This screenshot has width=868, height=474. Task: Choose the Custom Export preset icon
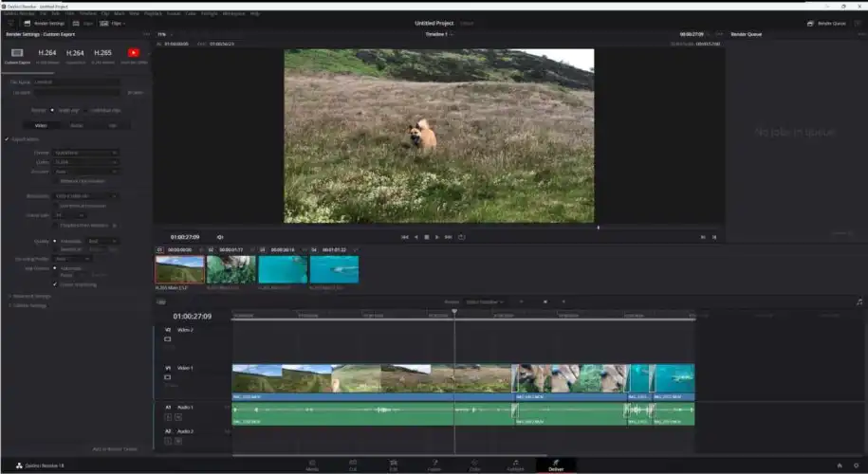17,52
